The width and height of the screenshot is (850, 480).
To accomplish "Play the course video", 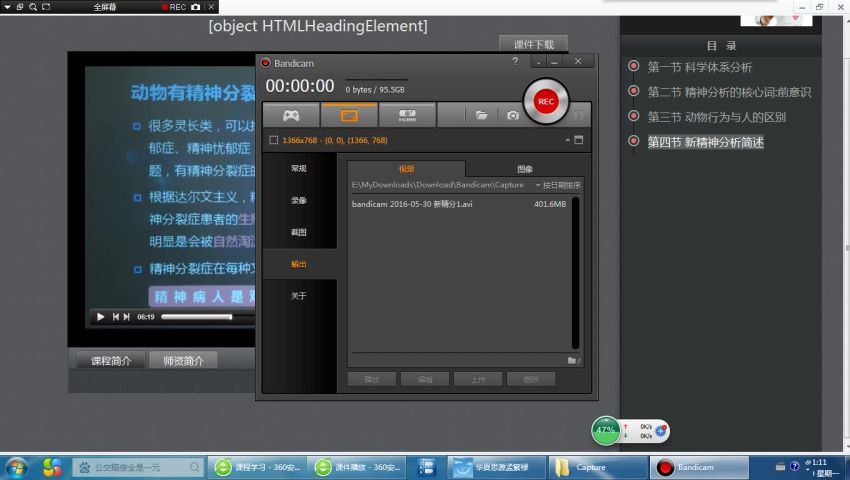I will pyautogui.click(x=100, y=317).
